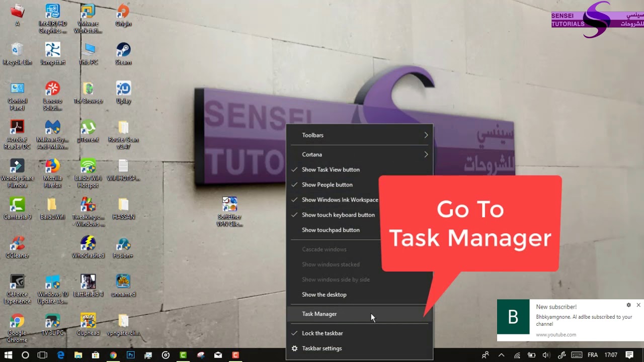Select the Control Panel desktop icon
644x362 pixels.
click(x=17, y=96)
